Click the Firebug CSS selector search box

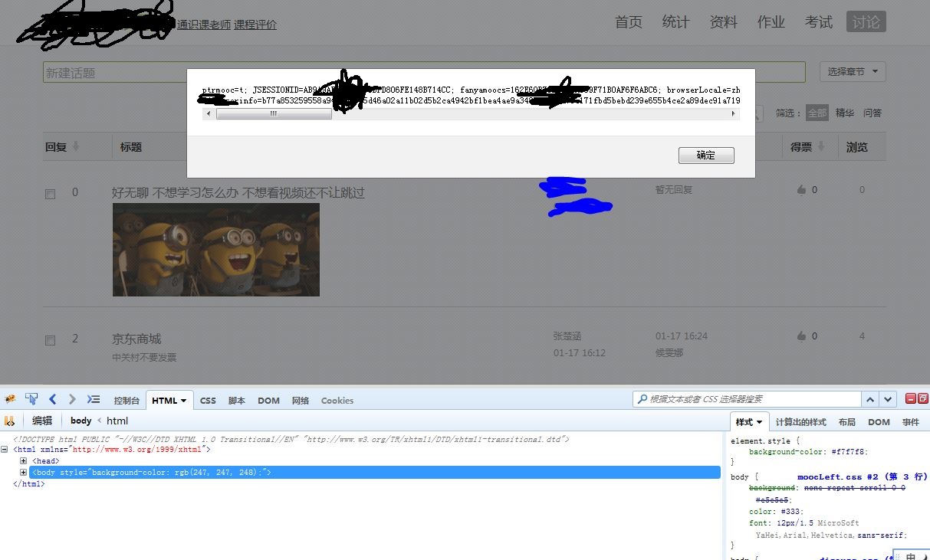(747, 399)
